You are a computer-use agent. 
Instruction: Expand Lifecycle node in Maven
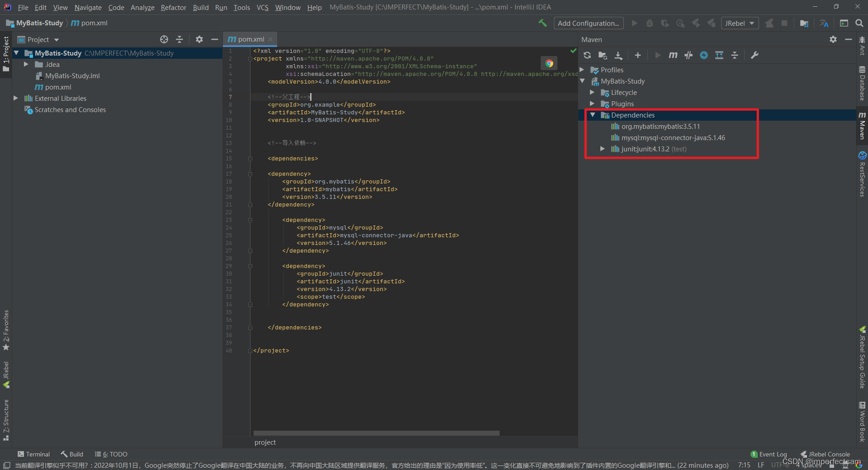[x=592, y=92]
